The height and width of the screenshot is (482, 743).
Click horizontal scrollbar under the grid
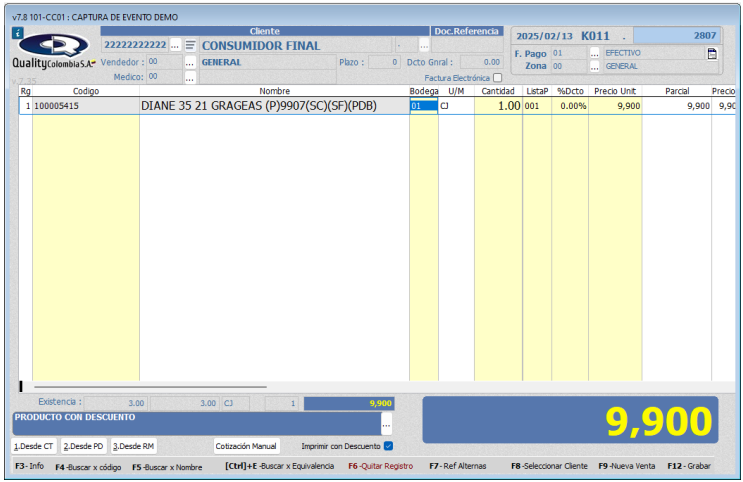pyautogui.click(x=150, y=387)
